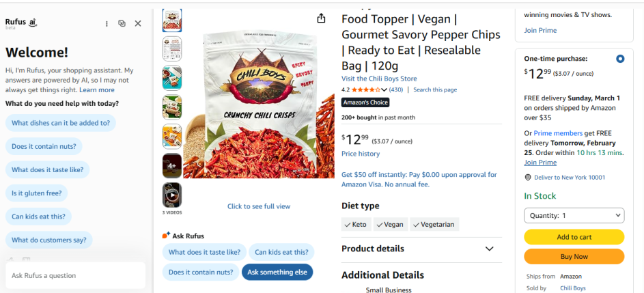
Task: Select the One-time purchase radio button
Action: click(x=620, y=59)
